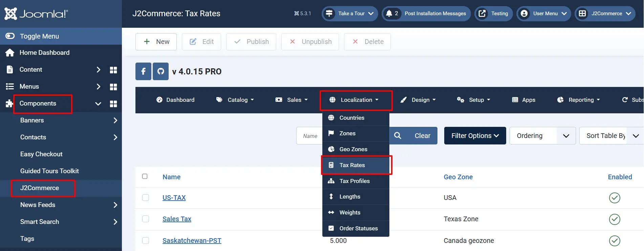644x251 pixels.
Task: Collapse the Components submenu arrow
Action: tap(98, 104)
